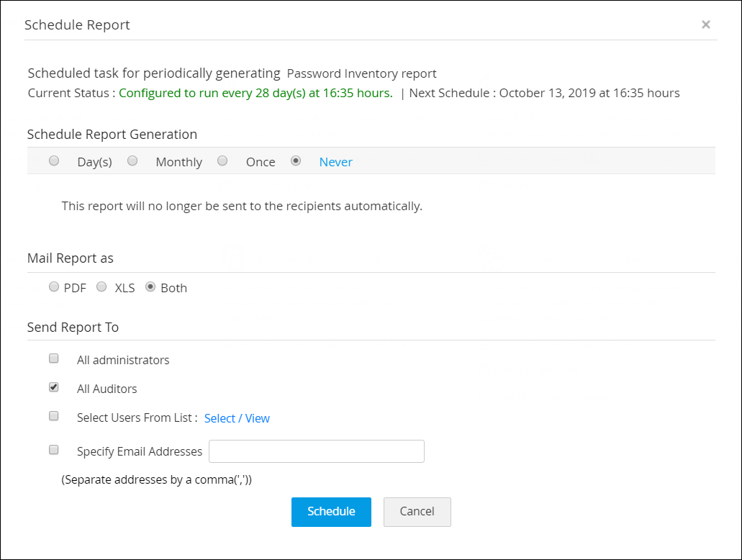The width and height of the screenshot is (742, 560).
Task: Select Both for mail report format
Action: coord(150,286)
